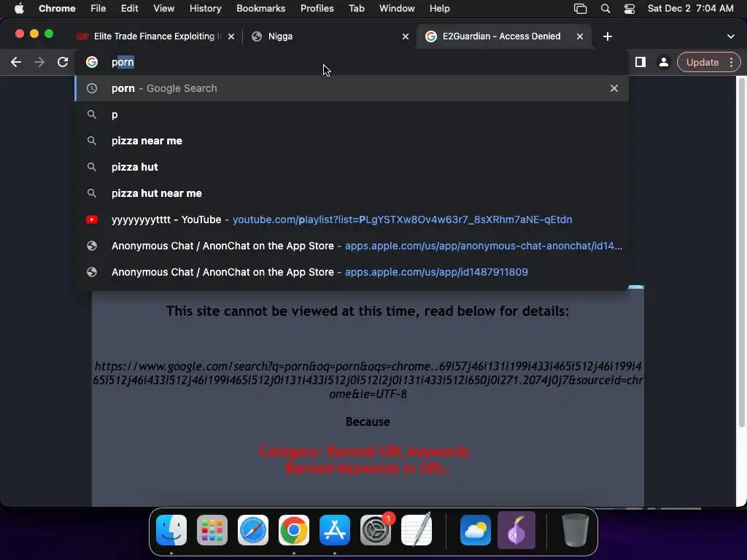Open the Chrome side panel
This screenshot has height=560, width=747.
click(x=640, y=62)
